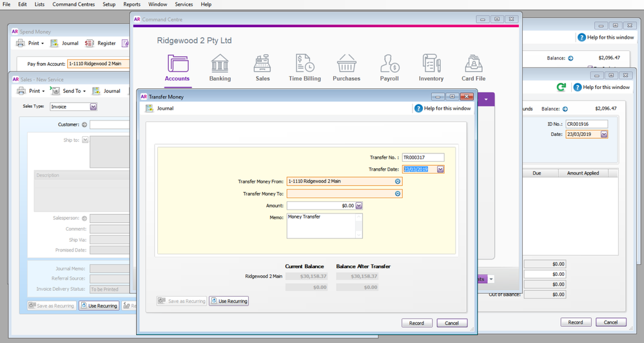Select the Inventory icon
The image size is (644, 343).
click(x=431, y=65)
